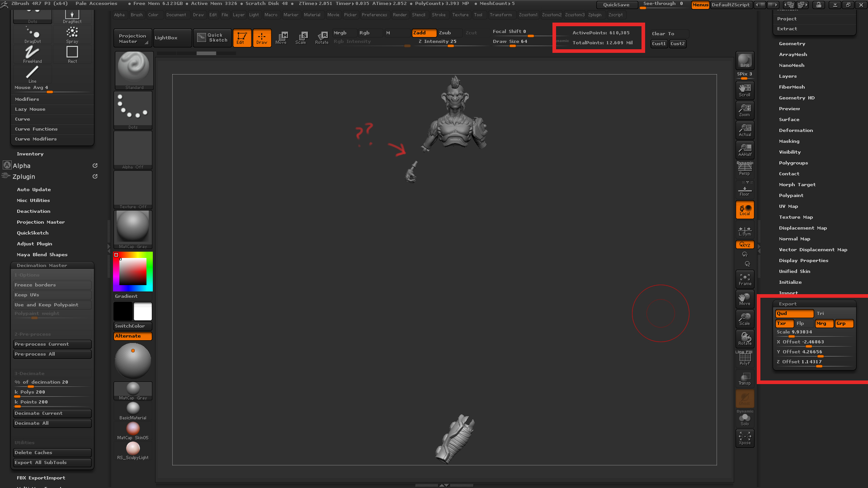
Task: Toggle Solo mode
Action: 745,419
